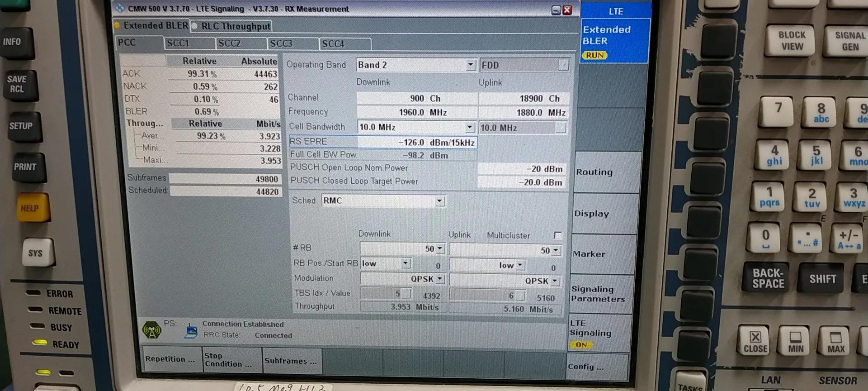The width and height of the screenshot is (868, 391).
Task: Open the FDD duplex mode dropdown
Action: tap(563, 66)
